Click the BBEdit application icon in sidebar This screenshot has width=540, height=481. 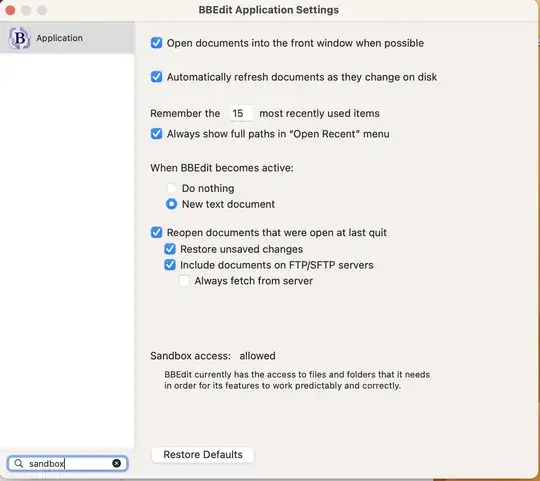click(19, 38)
